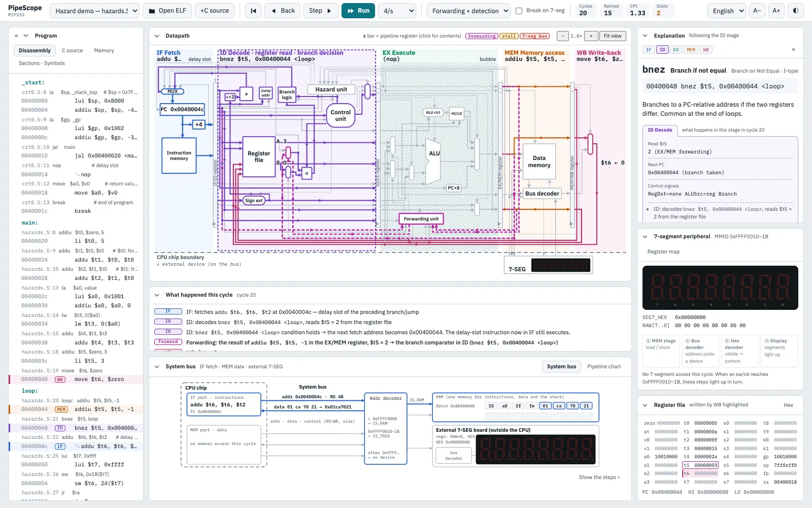Click Open ELF button
This screenshot has width=812, height=508.
(x=167, y=11)
